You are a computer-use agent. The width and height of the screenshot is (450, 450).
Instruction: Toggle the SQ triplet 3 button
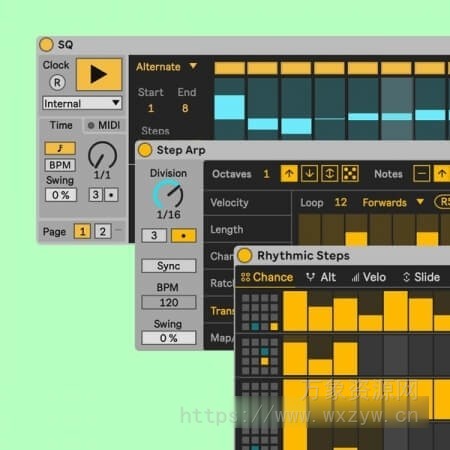(95, 195)
